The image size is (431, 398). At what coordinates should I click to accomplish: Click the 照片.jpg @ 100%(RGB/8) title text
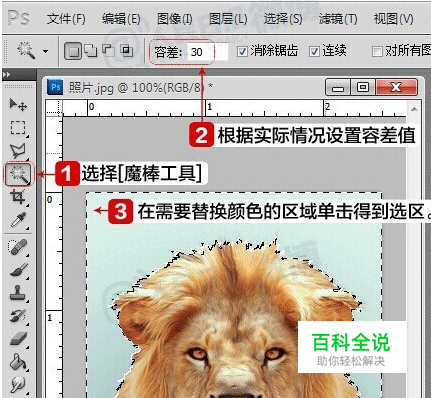click(x=141, y=88)
